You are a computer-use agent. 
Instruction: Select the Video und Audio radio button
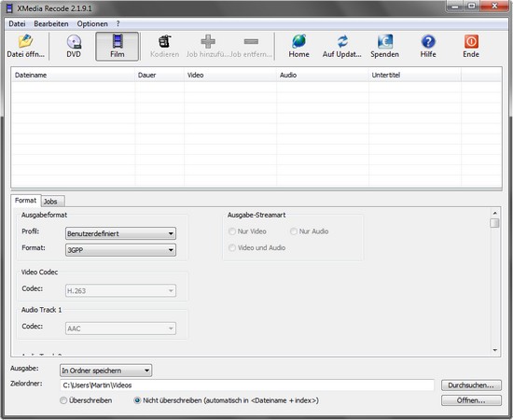coord(232,248)
